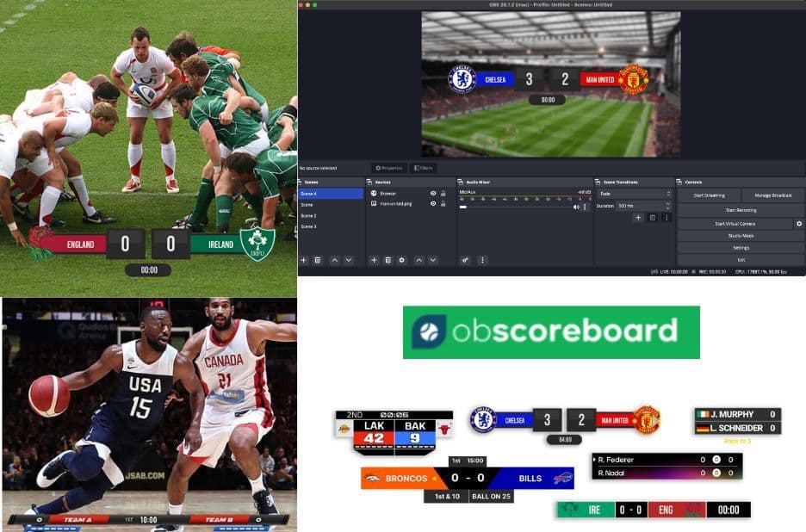Open transition properties three-dot menu
This screenshot has height=532, width=806.
click(x=666, y=218)
